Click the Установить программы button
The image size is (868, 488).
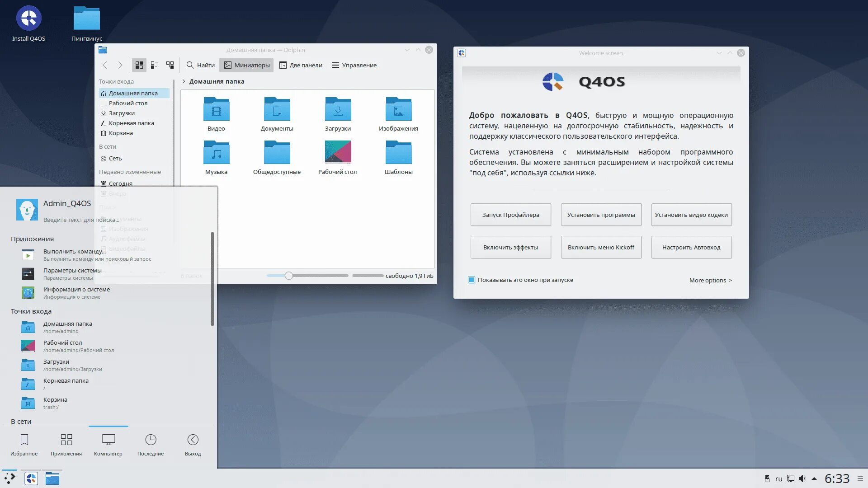click(601, 215)
